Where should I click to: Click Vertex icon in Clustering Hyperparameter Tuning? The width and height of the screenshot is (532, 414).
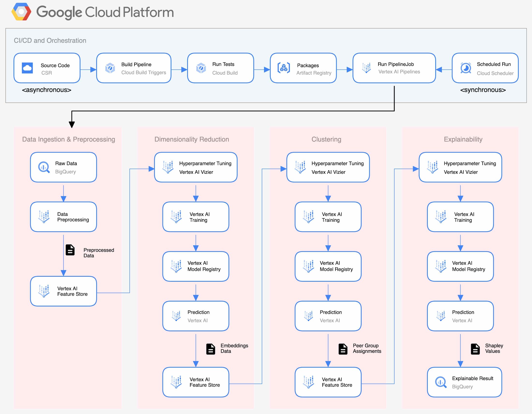pos(300,167)
